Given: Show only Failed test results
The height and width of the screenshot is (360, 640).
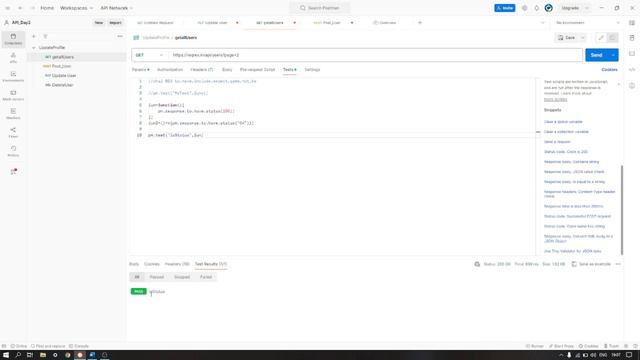Looking at the screenshot, I should point(206,277).
